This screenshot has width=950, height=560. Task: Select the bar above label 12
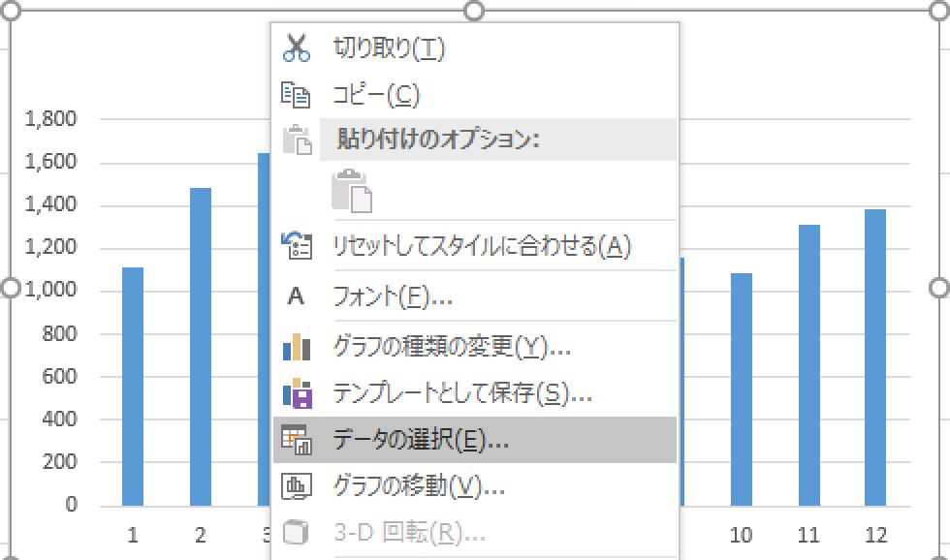point(874,358)
